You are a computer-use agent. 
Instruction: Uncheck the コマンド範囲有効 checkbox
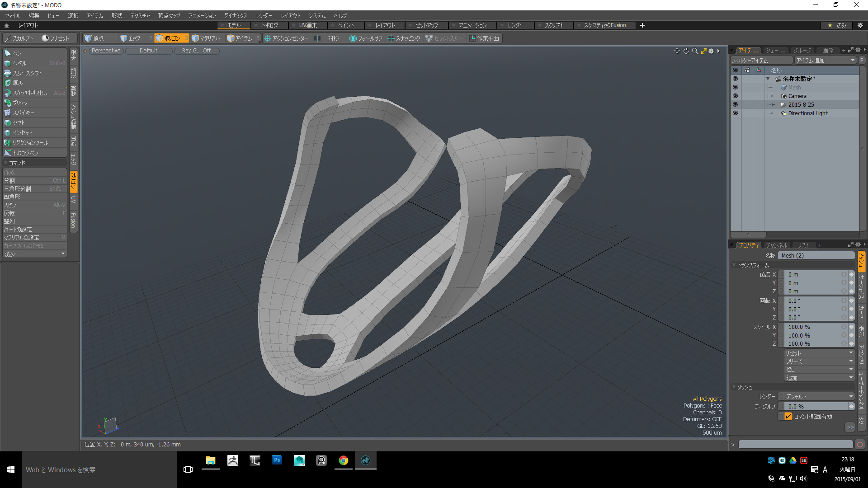tap(788, 417)
